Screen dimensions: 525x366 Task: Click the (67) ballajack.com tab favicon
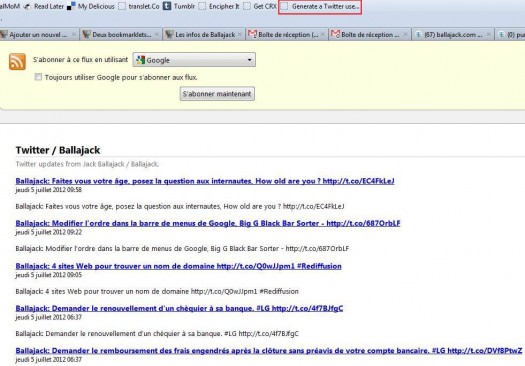418,34
